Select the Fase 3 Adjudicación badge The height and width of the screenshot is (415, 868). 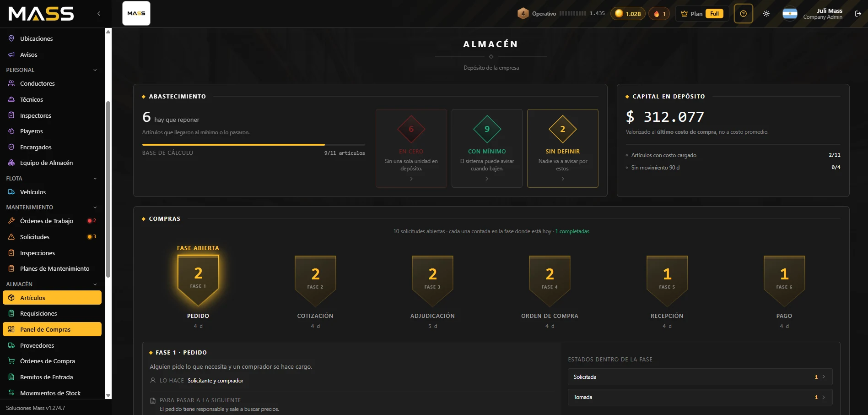tap(432, 281)
